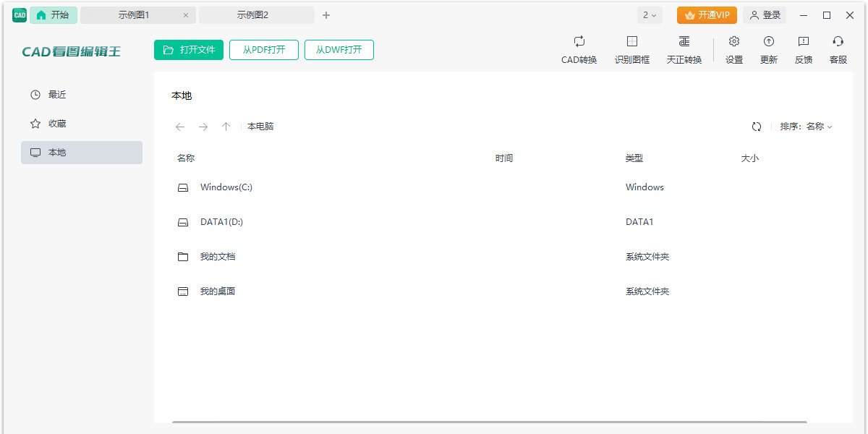
Task: Expand the 排序: 名称 sort dropdown
Action: [806, 127]
